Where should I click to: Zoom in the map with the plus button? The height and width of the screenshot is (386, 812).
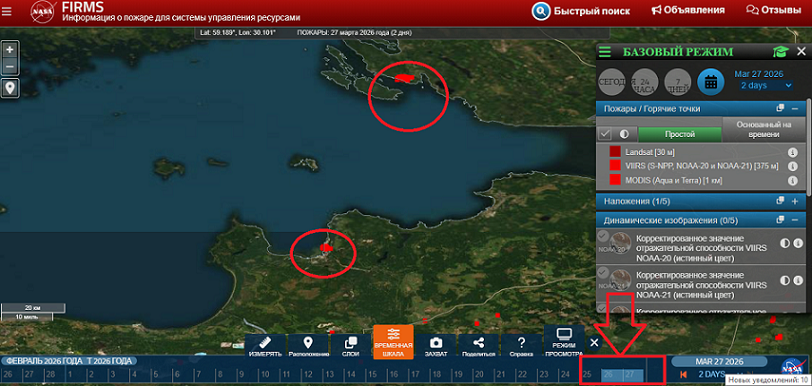click(x=10, y=50)
